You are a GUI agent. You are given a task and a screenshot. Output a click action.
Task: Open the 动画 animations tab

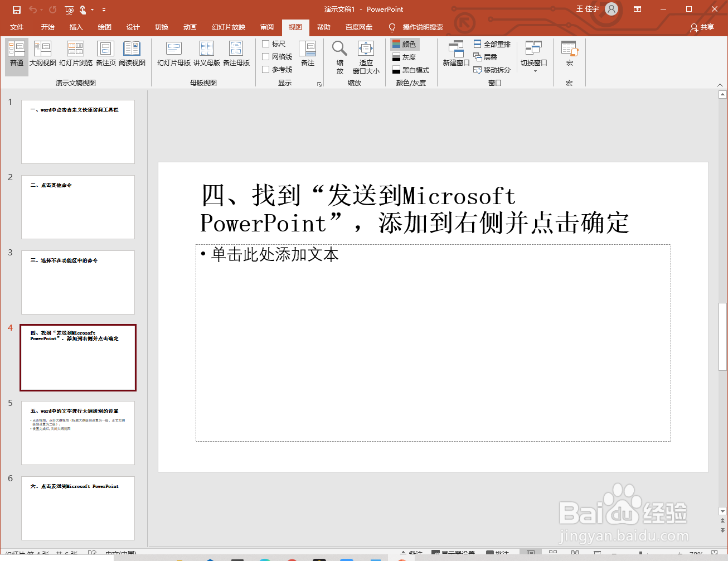[x=190, y=27]
